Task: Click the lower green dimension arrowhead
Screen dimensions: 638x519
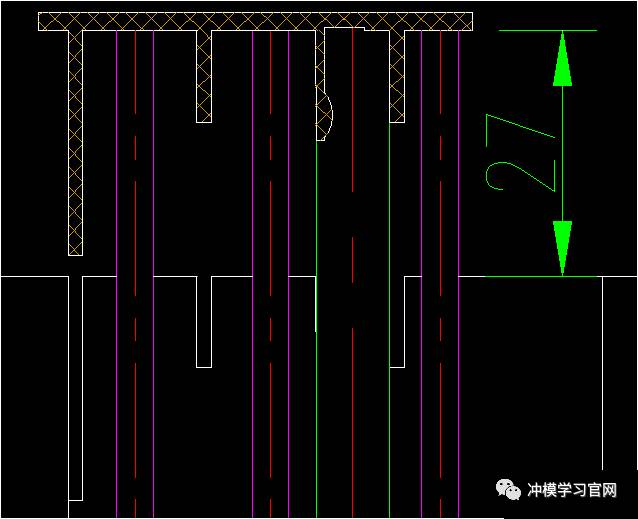Action: pos(562,248)
